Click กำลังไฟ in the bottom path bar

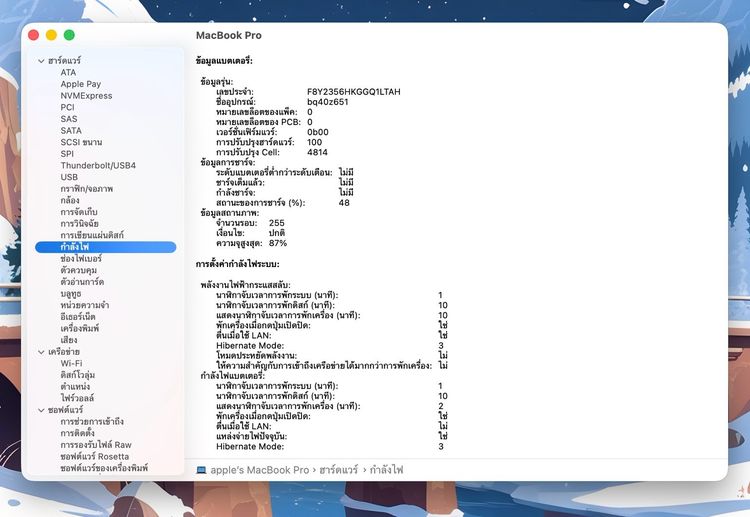(386, 470)
